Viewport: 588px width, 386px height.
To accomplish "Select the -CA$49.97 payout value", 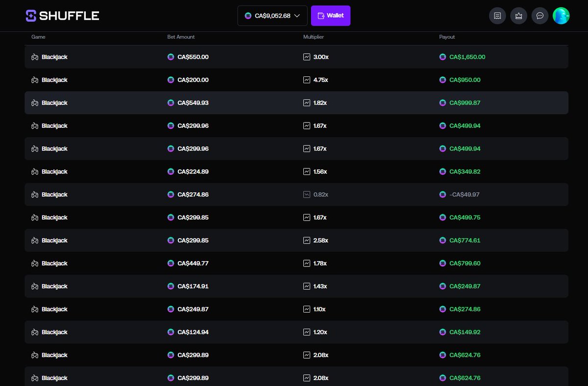I will coord(465,194).
